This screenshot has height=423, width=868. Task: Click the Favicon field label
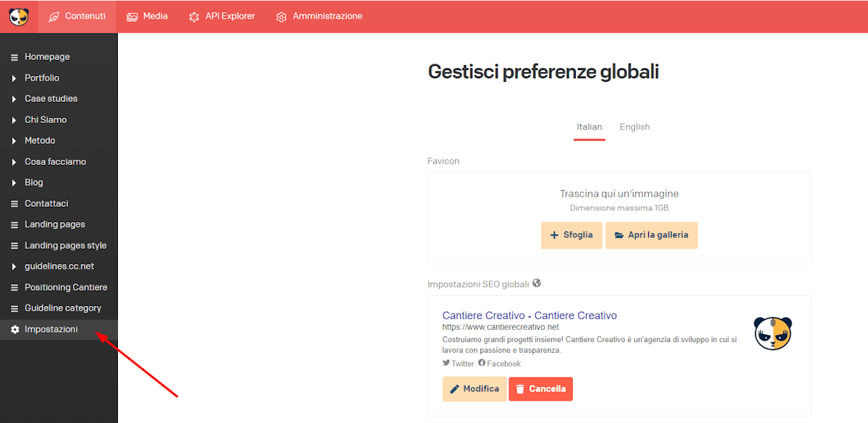[443, 161]
